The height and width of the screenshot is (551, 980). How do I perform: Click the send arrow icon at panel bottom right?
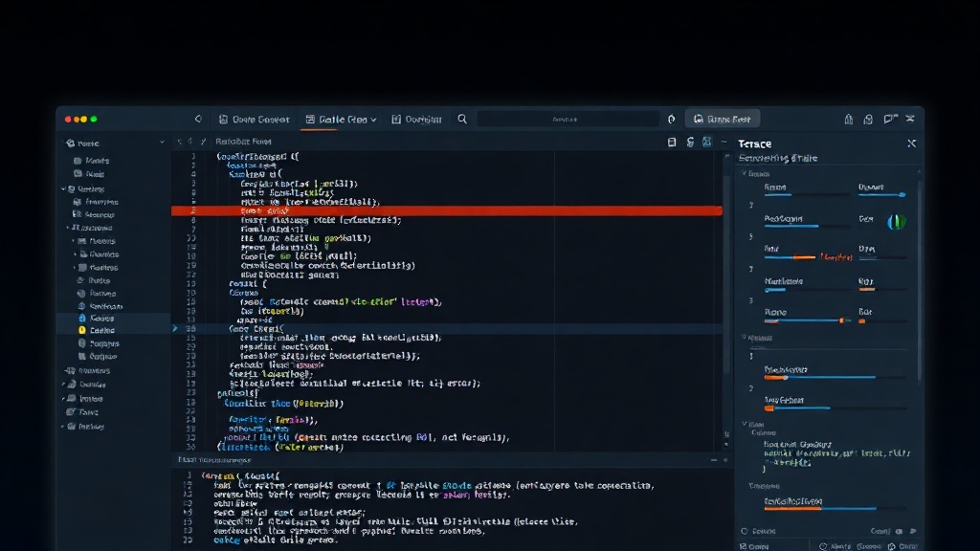(913, 531)
